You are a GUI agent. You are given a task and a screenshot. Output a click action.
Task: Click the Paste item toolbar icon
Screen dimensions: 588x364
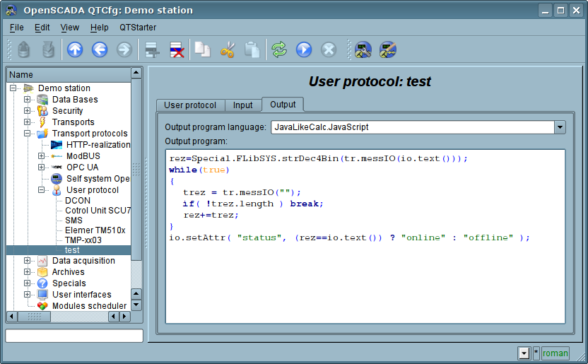coord(252,49)
